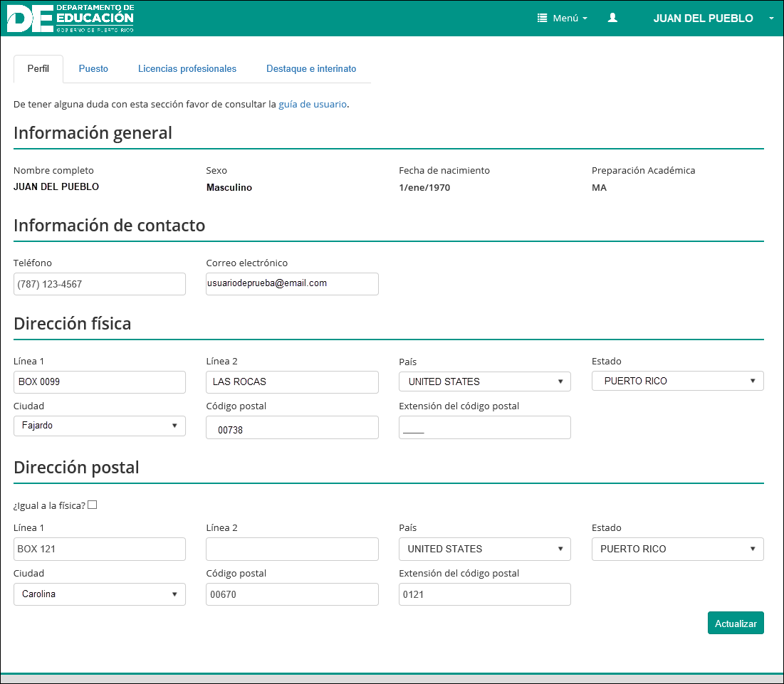Open the postal address Estado dropdown
The image size is (784, 684).
677,549
